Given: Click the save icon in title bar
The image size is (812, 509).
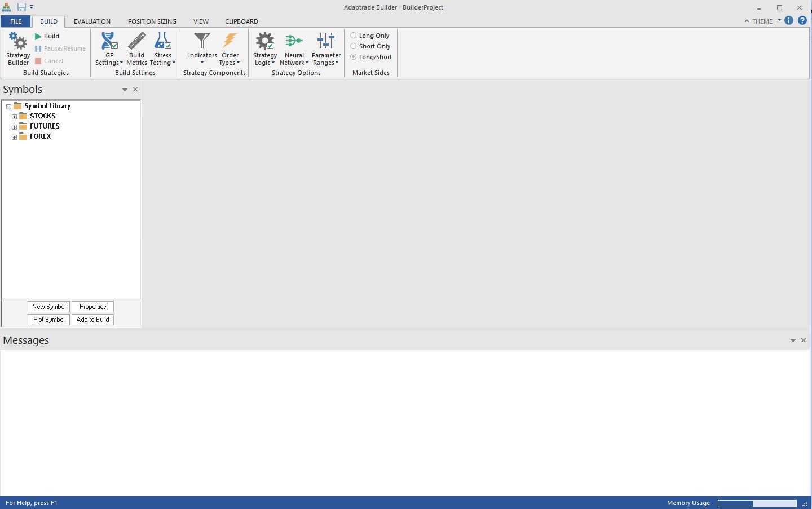Looking at the screenshot, I should click(x=21, y=7).
